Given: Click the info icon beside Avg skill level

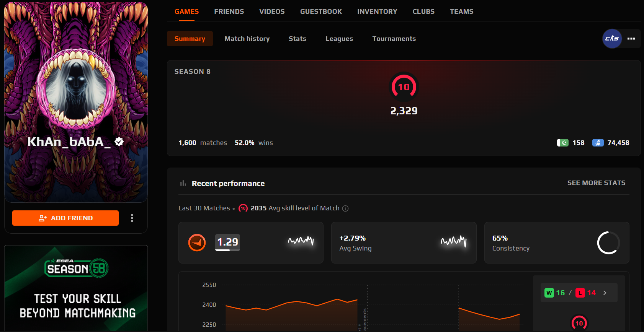Looking at the screenshot, I should point(345,208).
